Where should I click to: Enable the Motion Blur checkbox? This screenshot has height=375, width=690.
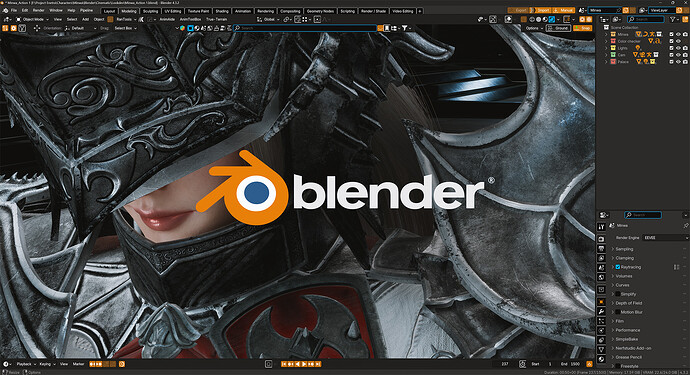pos(618,312)
